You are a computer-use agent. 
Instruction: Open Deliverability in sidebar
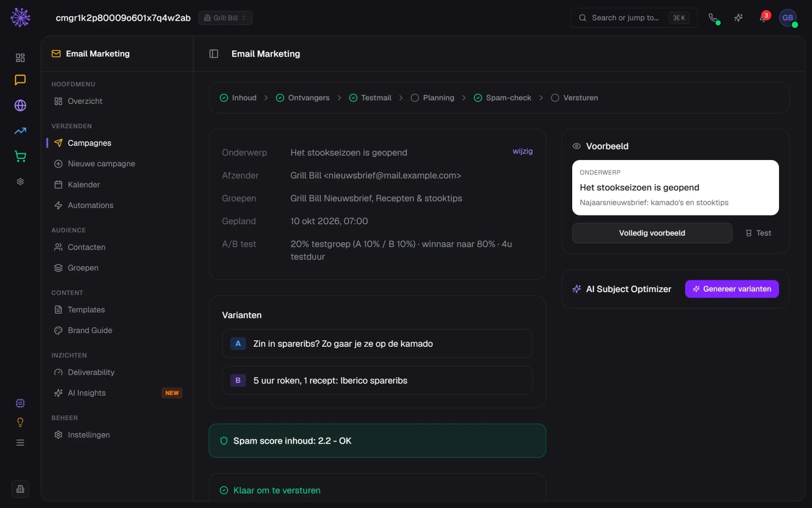pyautogui.click(x=117, y=372)
